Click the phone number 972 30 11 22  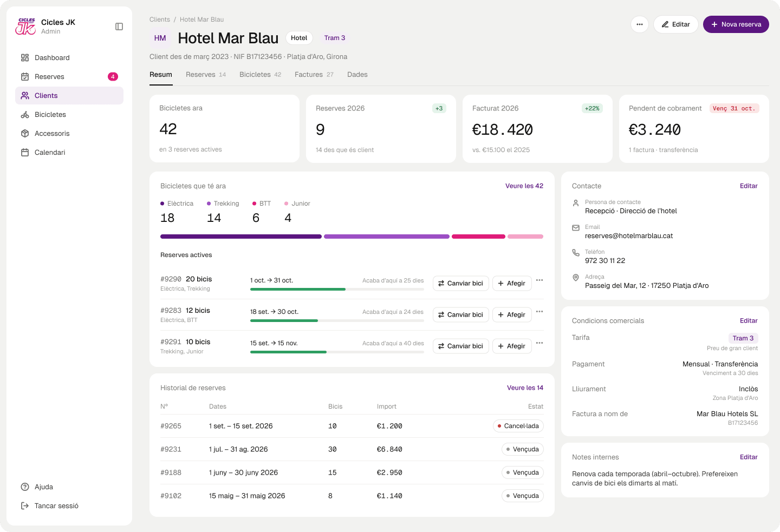[x=605, y=261]
